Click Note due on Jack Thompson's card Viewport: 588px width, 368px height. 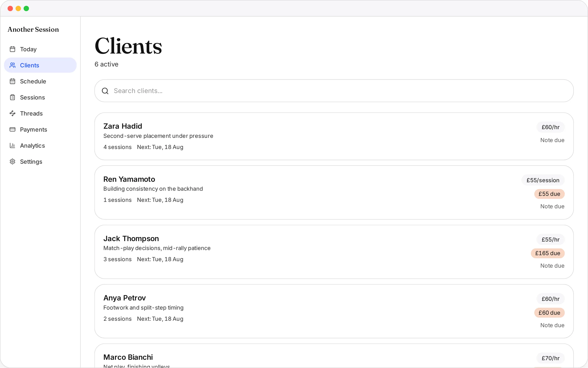(x=552, y=266)
